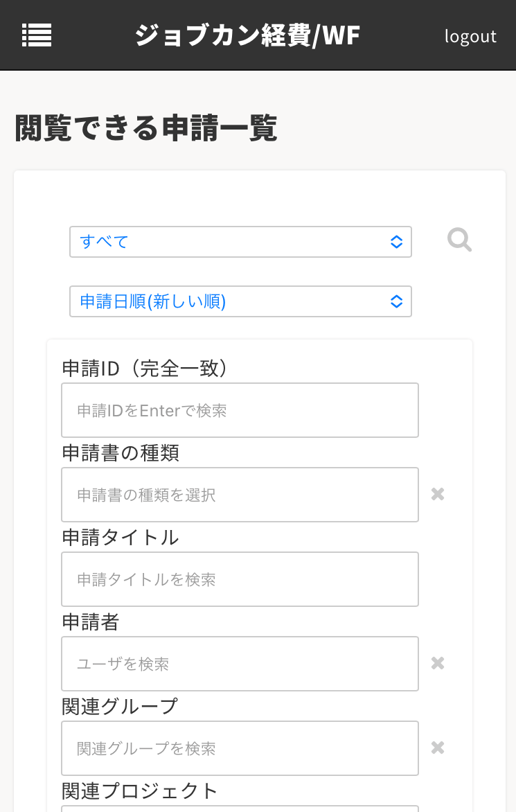This screenshot has width=516, height=812.
Task: Clear the 申請書の種類 selection
Action: coord(438,494)
